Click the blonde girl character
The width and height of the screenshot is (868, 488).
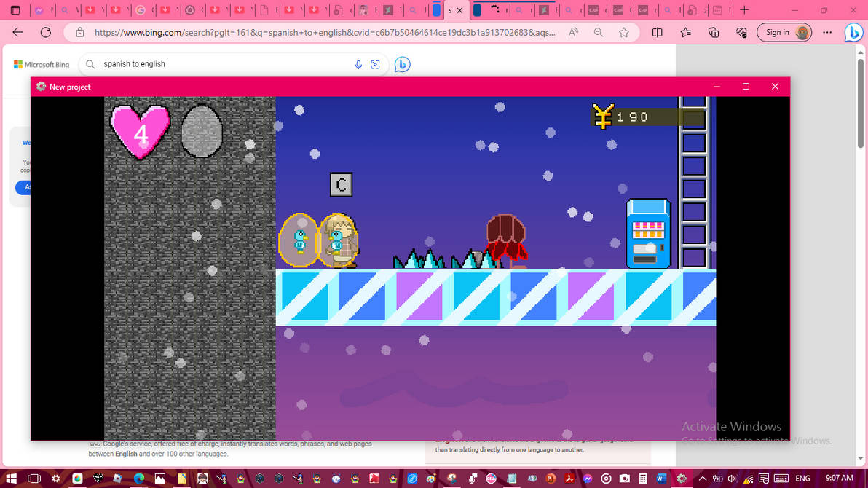click(x=340, y=241)
